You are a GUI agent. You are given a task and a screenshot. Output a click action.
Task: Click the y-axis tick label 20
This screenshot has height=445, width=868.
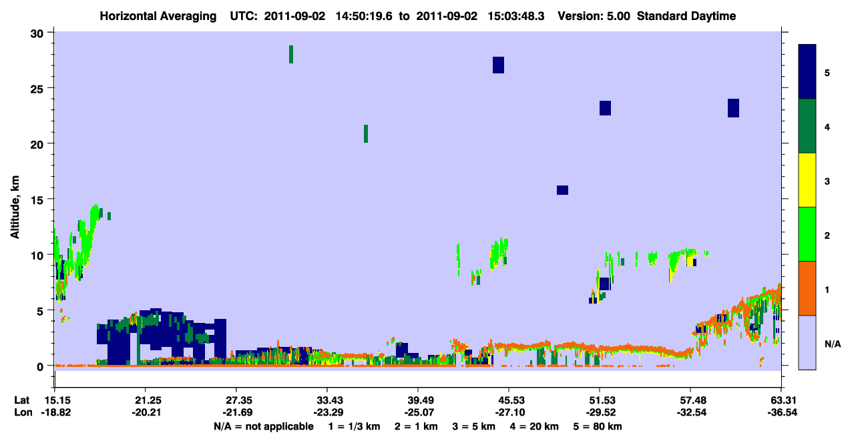[37, 143]
